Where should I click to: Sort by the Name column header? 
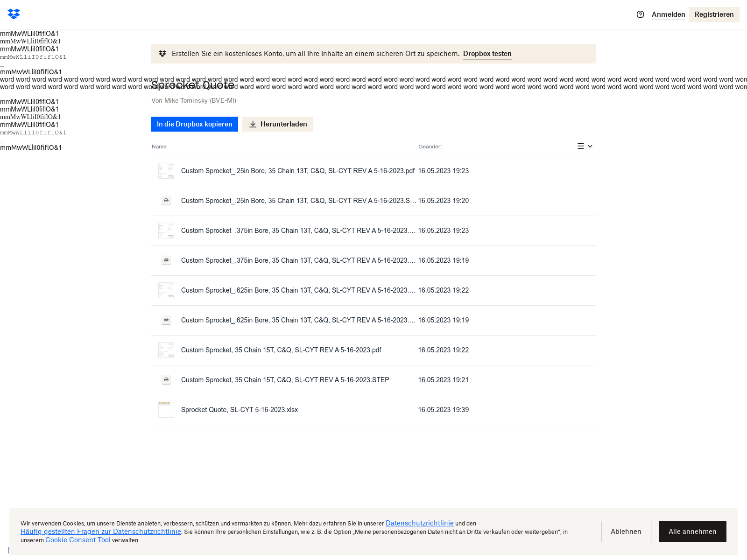(x=159, y=147)
